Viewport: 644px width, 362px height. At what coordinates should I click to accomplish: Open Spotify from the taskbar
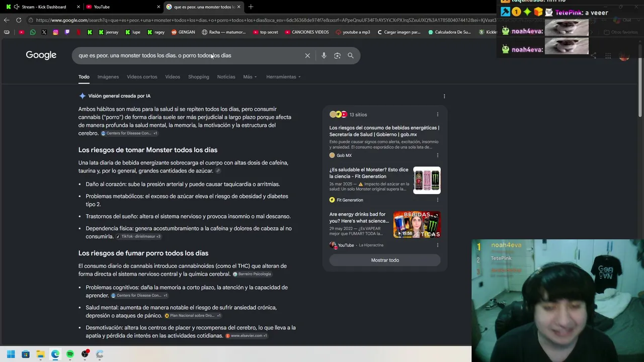[x=70, y=354]
